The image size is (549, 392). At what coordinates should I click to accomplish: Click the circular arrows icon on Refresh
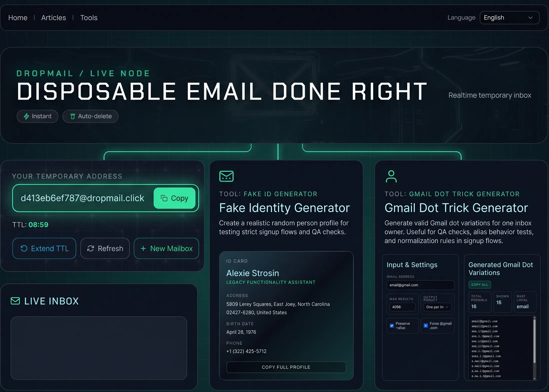(90, 248)
